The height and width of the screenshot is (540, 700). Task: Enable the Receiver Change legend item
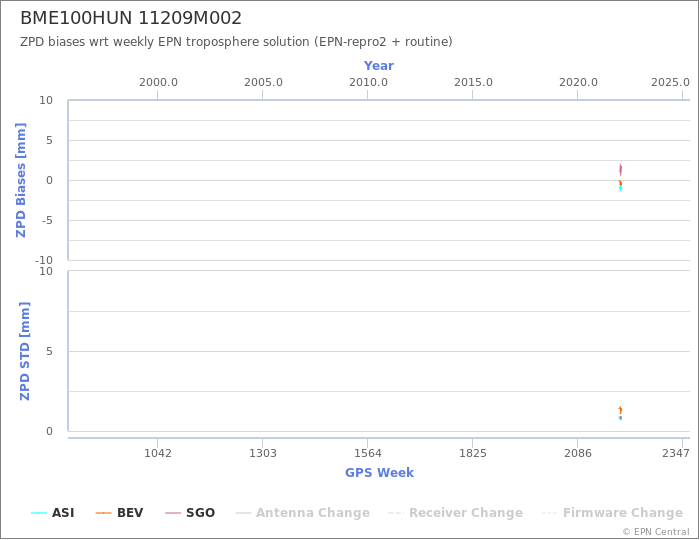[455, 513]
